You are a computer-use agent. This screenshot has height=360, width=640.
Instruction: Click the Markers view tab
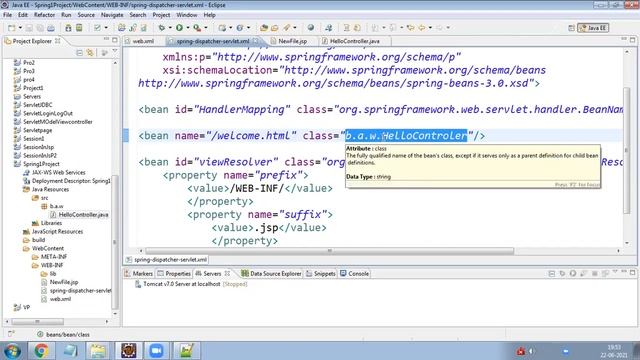[x=139, y=273]
